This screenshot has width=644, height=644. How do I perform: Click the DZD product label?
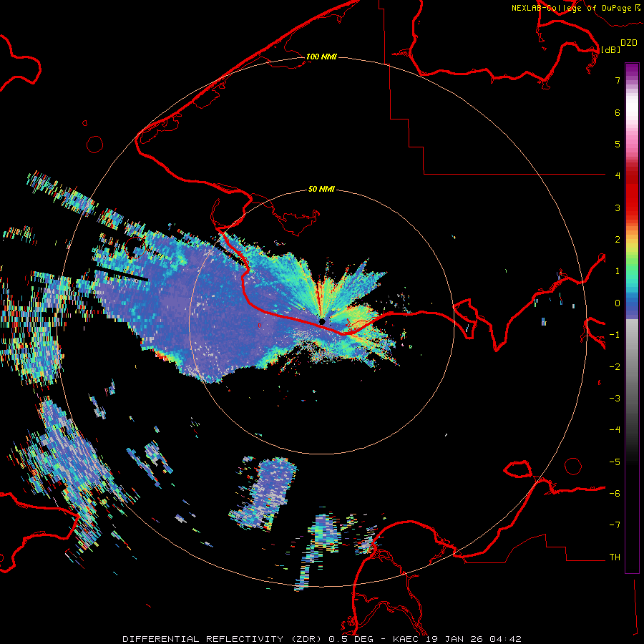[629, 43]
